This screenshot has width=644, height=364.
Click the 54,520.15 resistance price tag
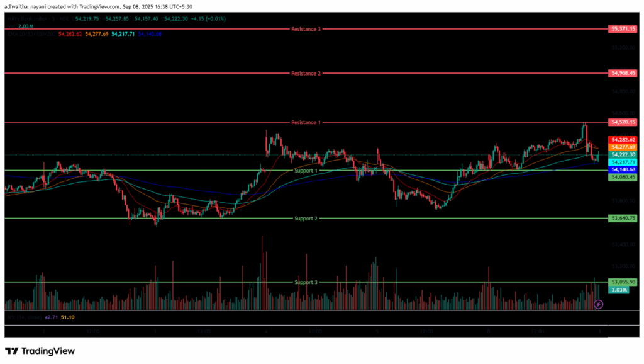click(x=623, y=122)
